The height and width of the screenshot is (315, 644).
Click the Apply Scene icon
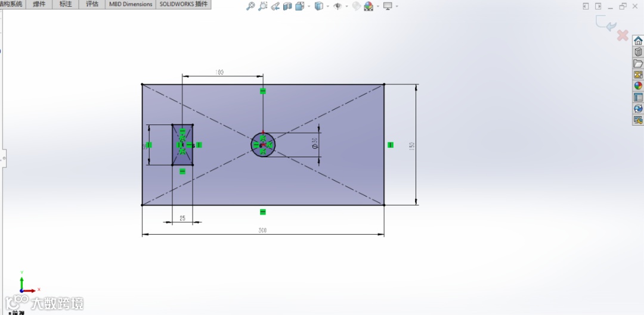pyautogui.click(x=369, y=6)
